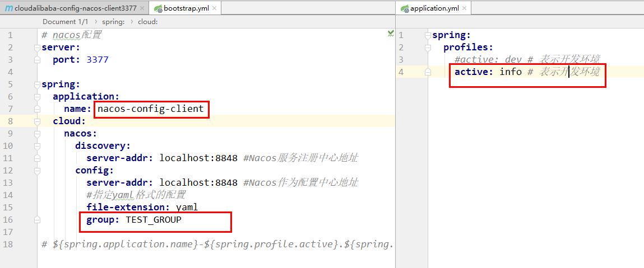Click fold end marker on application.yml line 4
The width and height of the screenshot is (644, 268).
pyautogui.click(x=428, y=72)
